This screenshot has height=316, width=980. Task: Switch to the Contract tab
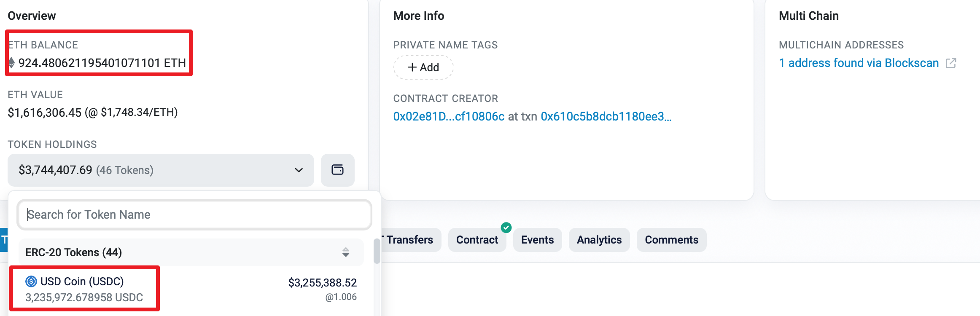pos(477,240)
